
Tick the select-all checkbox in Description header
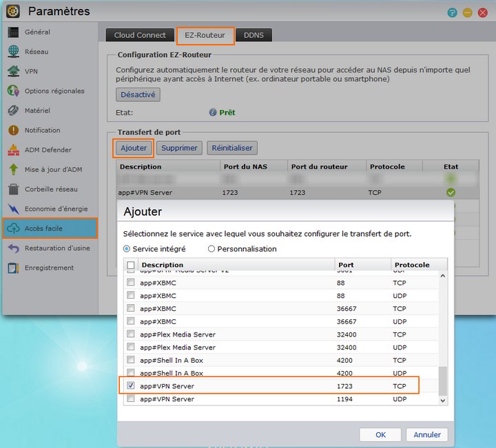[x=131, y=265]
